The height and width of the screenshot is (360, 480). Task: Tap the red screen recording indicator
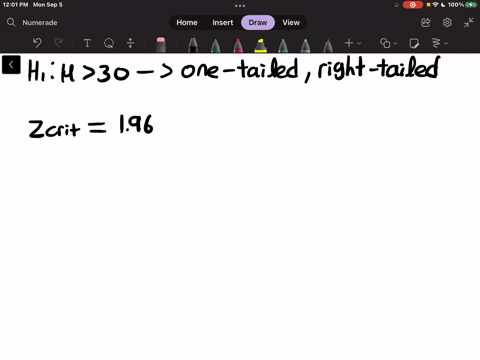[x=413, y=5]
